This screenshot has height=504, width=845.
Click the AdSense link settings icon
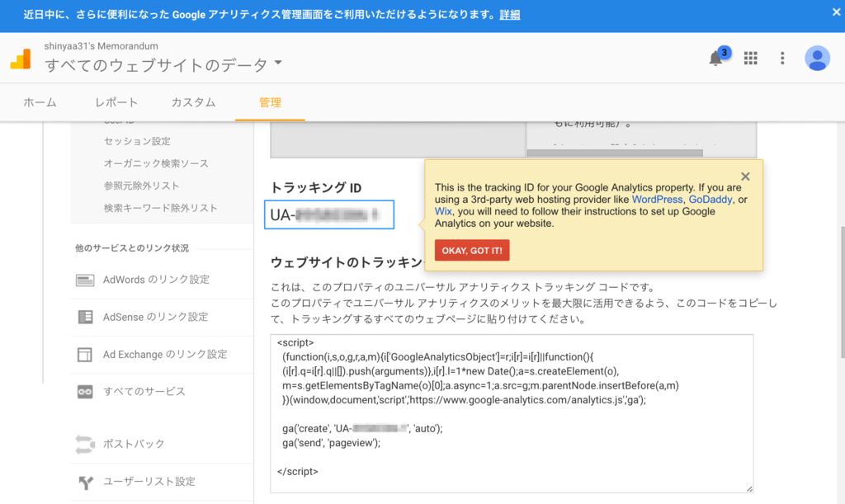coord(85,317)
